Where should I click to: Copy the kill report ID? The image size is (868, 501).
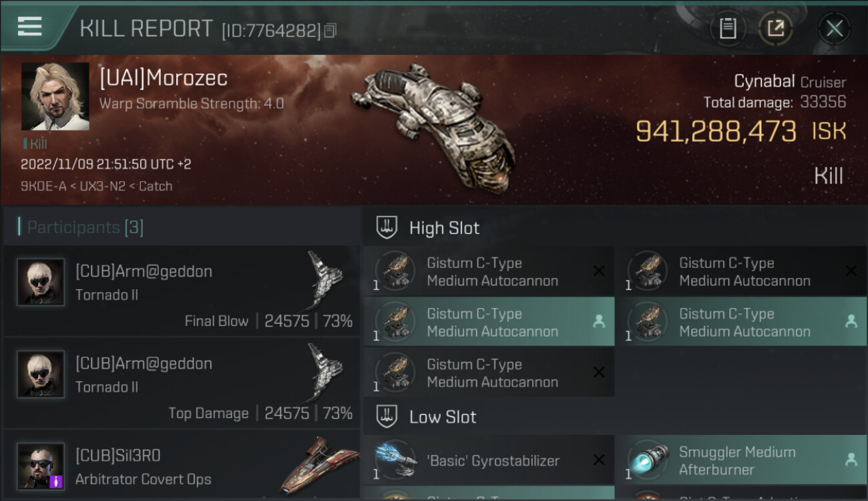(x=331, y=31)
